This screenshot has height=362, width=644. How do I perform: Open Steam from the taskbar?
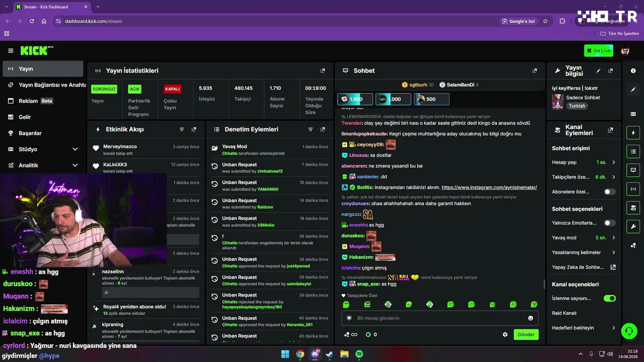pyautogui.click(x=330, y=354)
